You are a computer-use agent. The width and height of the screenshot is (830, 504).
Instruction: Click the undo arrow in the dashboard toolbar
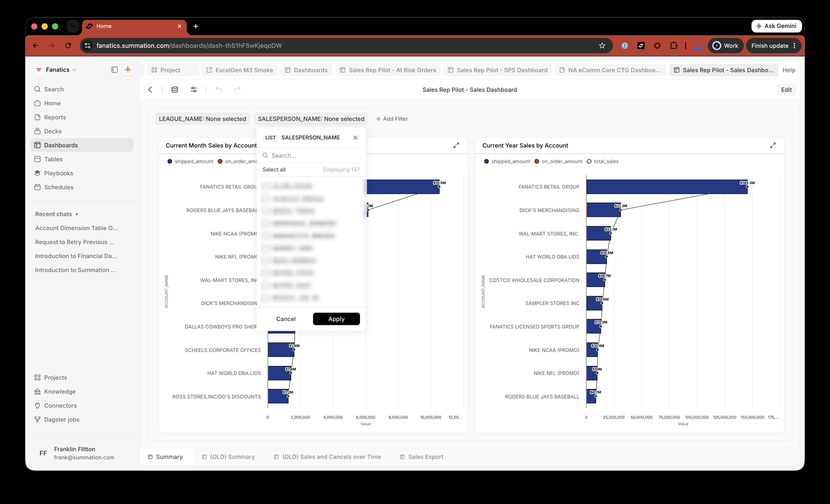218,89
